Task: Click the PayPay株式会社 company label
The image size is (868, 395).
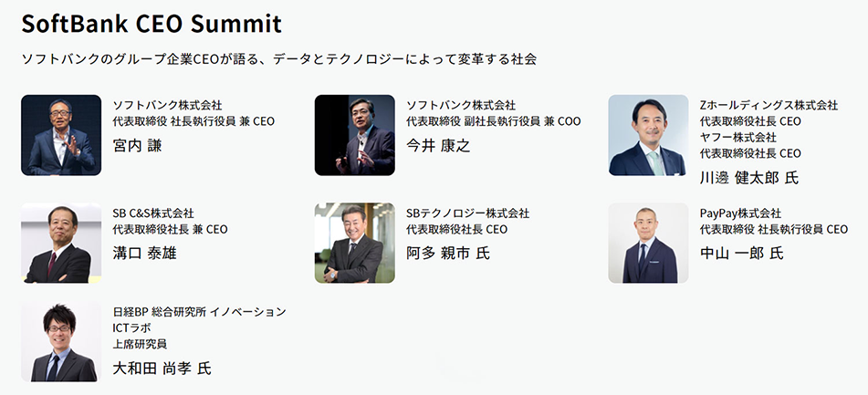Action: (740, 213)
